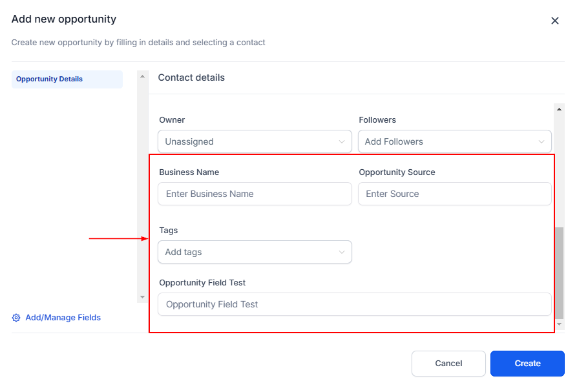The height and width of the screenshot is (392, 577).
Task: Click the up arrow of the left panel scrollbar
Action: pyautogui.click(x=143, y=77)
